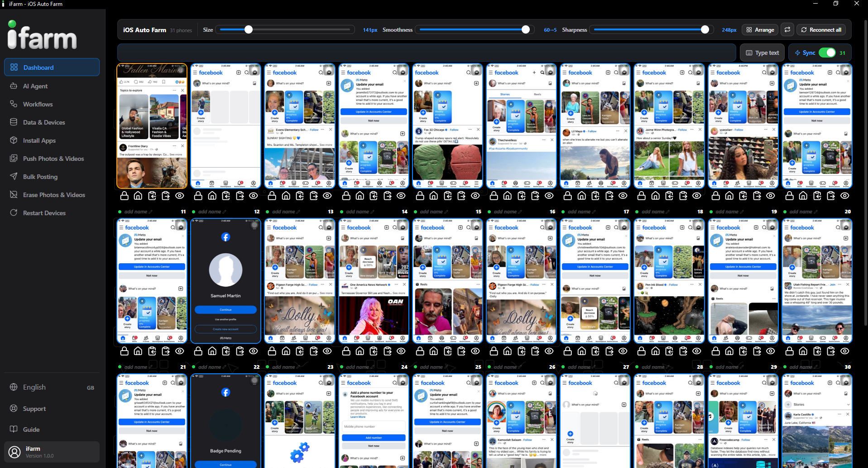The image size is (868, 468).
Task: Toggle eye icon under phone 20 Utah Fishing Report
Action: [845, 351]
